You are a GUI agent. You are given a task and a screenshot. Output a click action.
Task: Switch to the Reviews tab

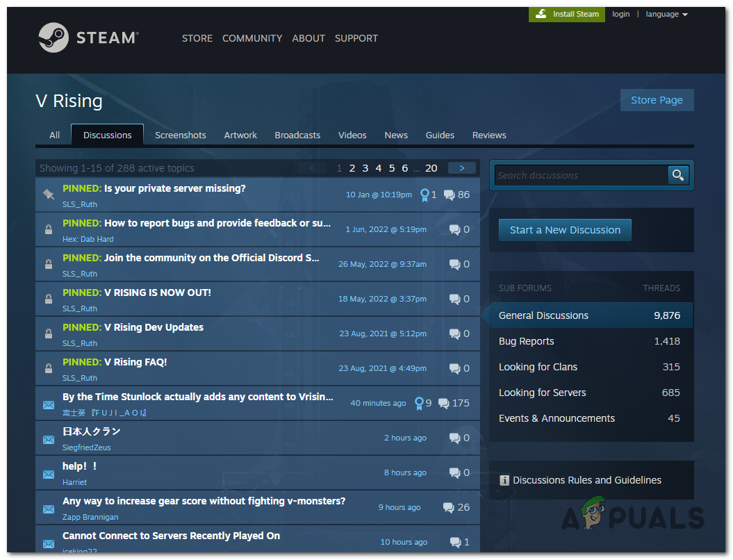point(488,135)
